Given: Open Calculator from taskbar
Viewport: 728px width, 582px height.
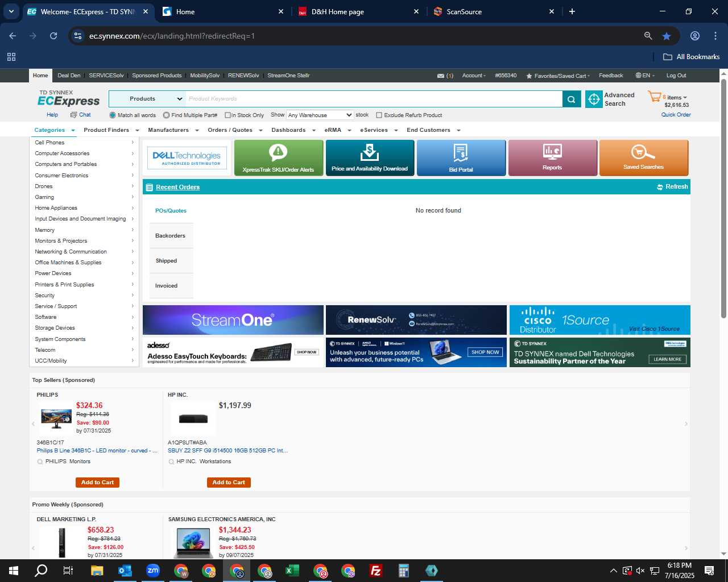Looking at the screenshot, I should click(x=404, y=571).
